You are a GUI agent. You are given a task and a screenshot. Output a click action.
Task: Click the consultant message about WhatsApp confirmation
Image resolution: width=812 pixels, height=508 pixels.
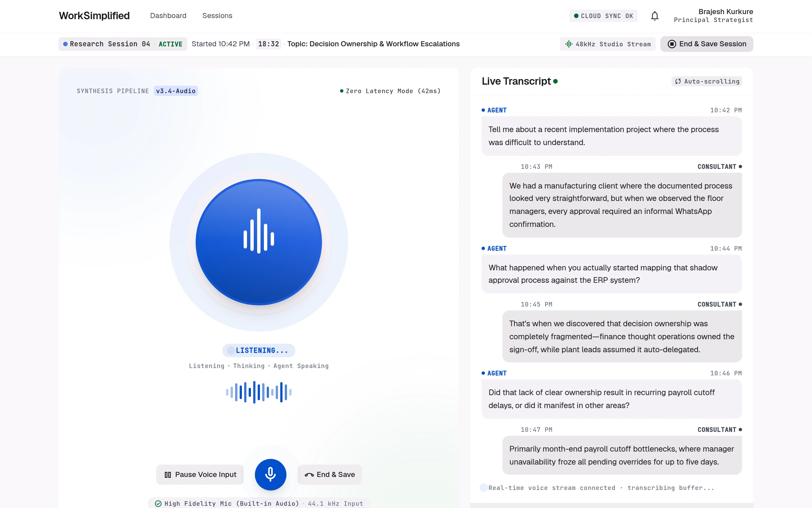click(x=622, y=205)
